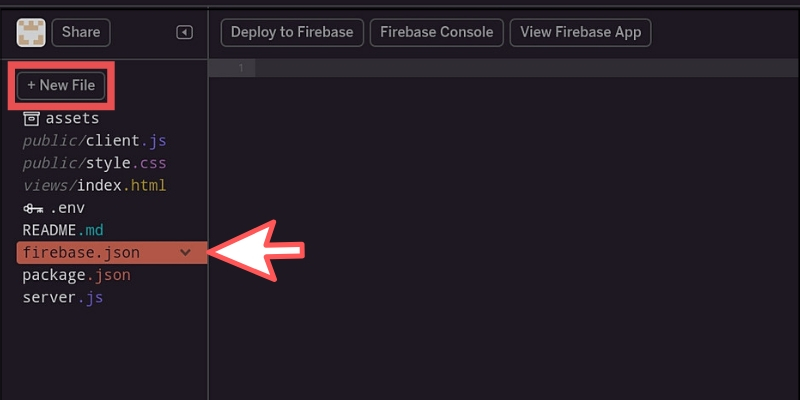
Task: Open README.md file
Action: click(63, 231)
